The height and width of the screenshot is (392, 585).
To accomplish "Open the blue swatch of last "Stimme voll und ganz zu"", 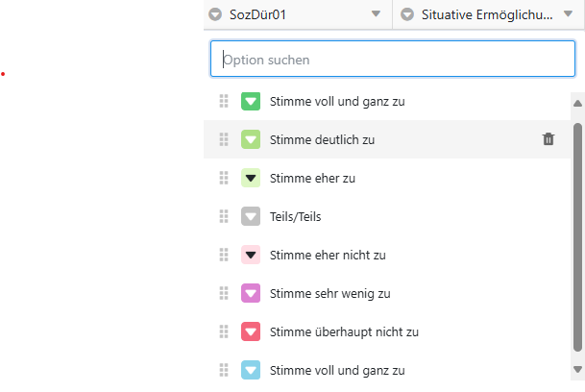I will pyautogui.click(x=251, y=370).
